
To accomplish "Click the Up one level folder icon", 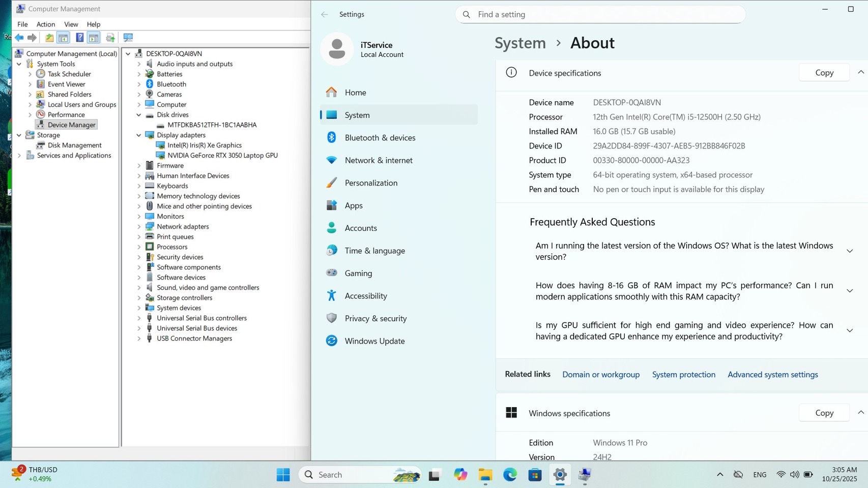I will pos(49,38).
